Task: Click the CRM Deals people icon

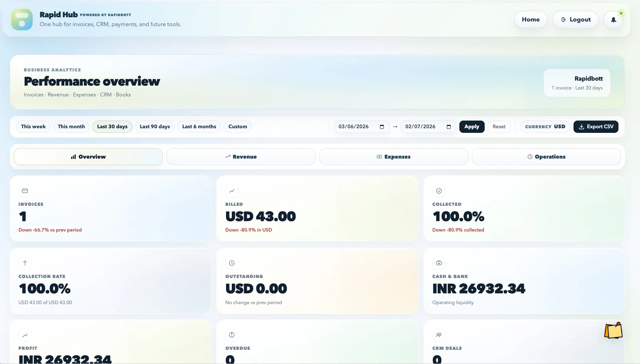Action: 439,335
